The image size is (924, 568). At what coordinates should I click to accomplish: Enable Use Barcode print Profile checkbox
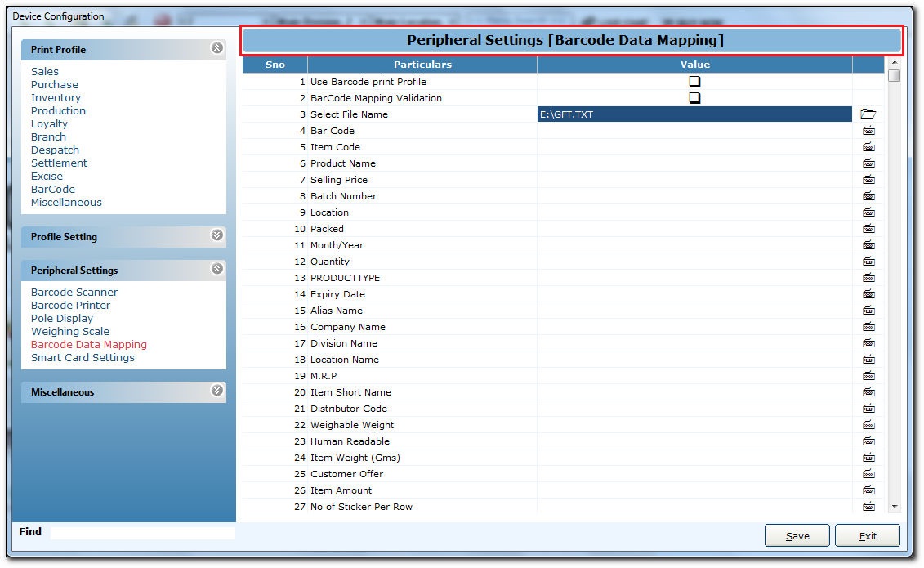tap(694, 81)
